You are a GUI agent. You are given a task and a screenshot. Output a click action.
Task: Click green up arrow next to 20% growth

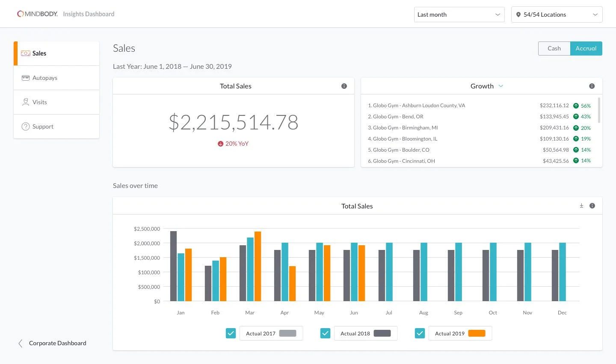coord(576,128)
